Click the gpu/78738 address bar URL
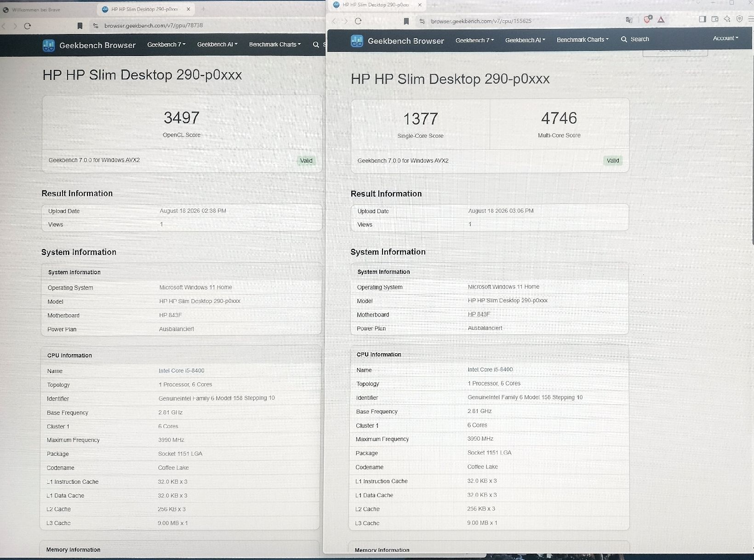The image size is (754, 560). pos(154,26)
